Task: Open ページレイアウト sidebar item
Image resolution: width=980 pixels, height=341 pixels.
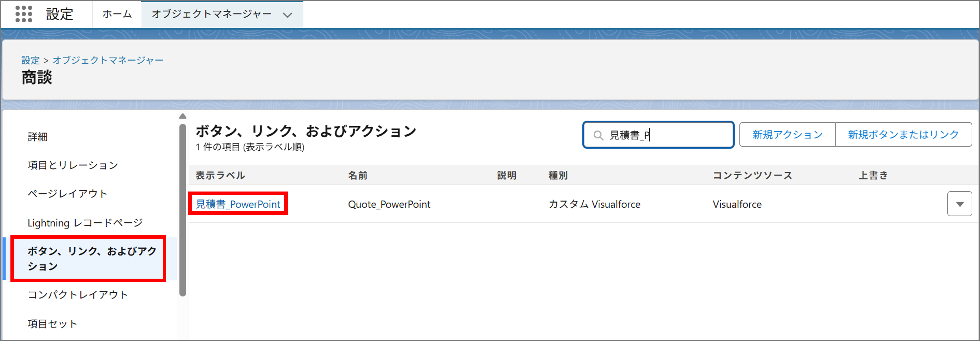Action: coord(67,194)
